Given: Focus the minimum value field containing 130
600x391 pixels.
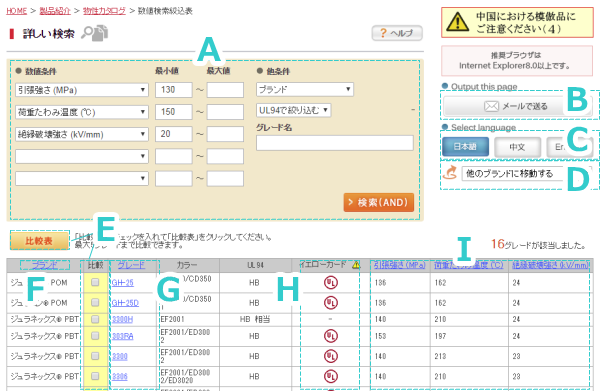Looking at the screenshot, I should tap(174, 90).
